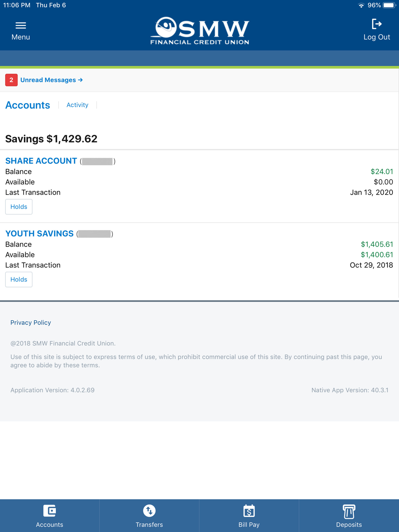Check the Wi-Fi status icon

coord(361,5)
